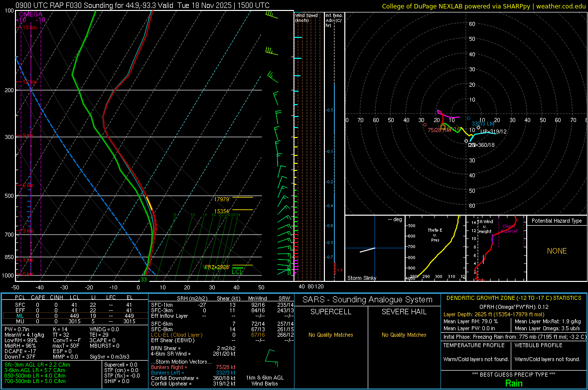Click the green Rain best-guess precip type

click(514, 383)
